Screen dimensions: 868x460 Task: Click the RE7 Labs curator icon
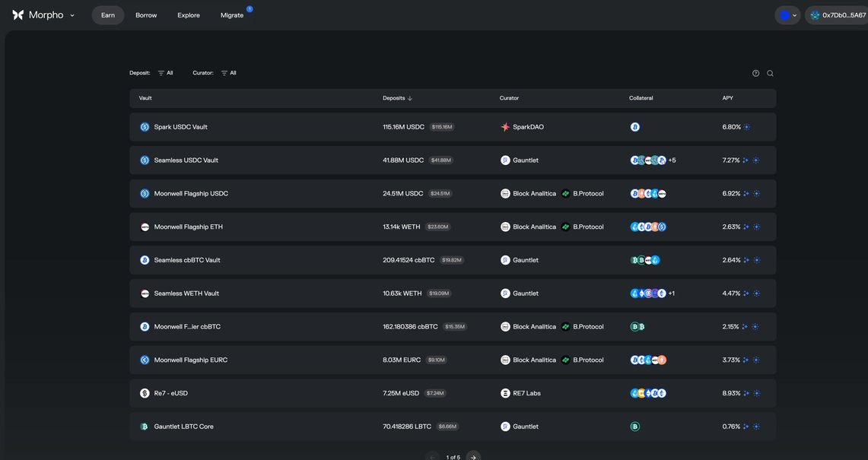tap(505, 392)
